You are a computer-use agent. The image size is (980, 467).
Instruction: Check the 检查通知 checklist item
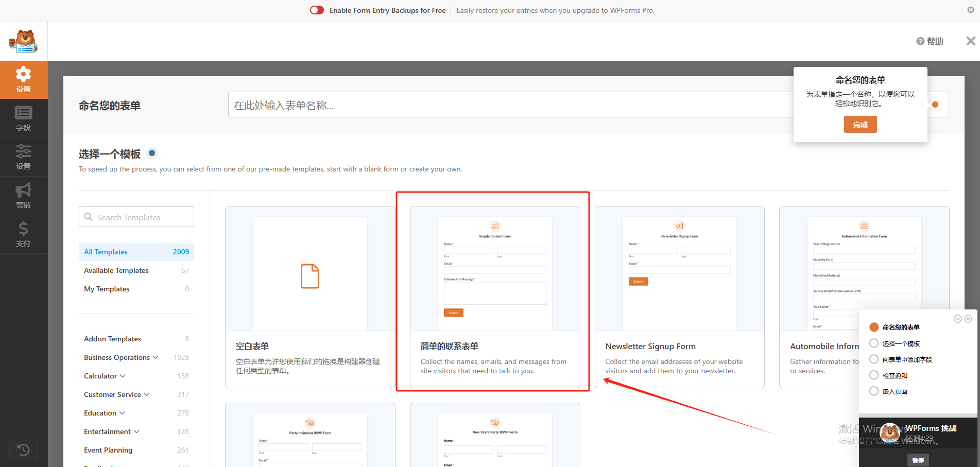874,375
